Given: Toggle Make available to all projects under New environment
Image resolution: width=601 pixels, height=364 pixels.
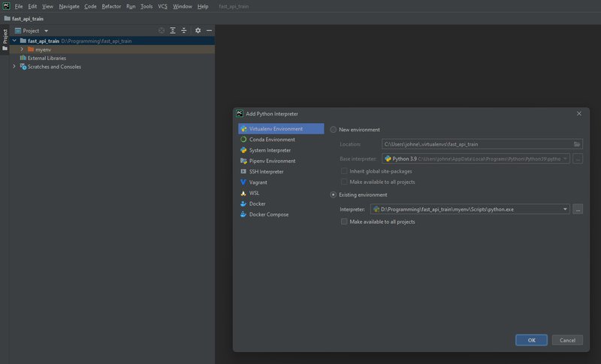Looking at the screenshot, I should click(x=344, y=182).
